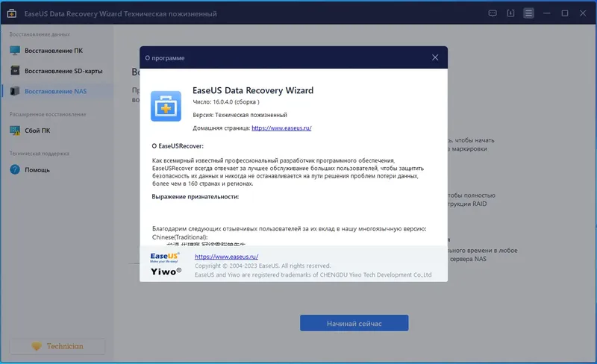Image resolution: width=597 pixels, height=364 pixels.
Task: Click the EaseUS logo in dialog footer
Action: tap(164, 257)
